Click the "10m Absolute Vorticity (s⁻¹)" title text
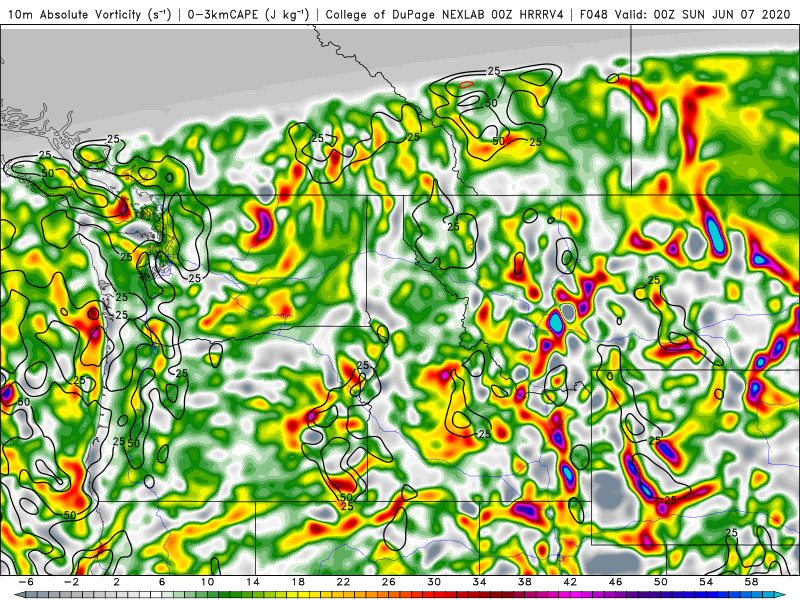 [x=90, y=14]
